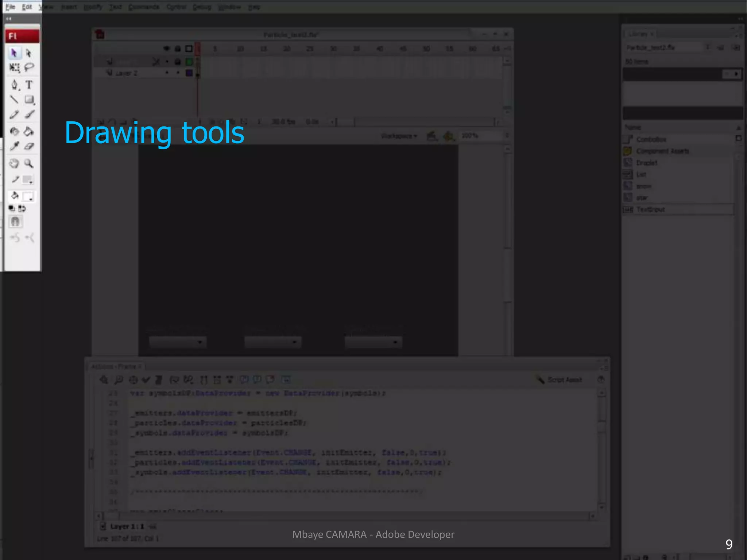Open the Edit menu
Viewport: 747px width, 560px height.
[27, 7]
